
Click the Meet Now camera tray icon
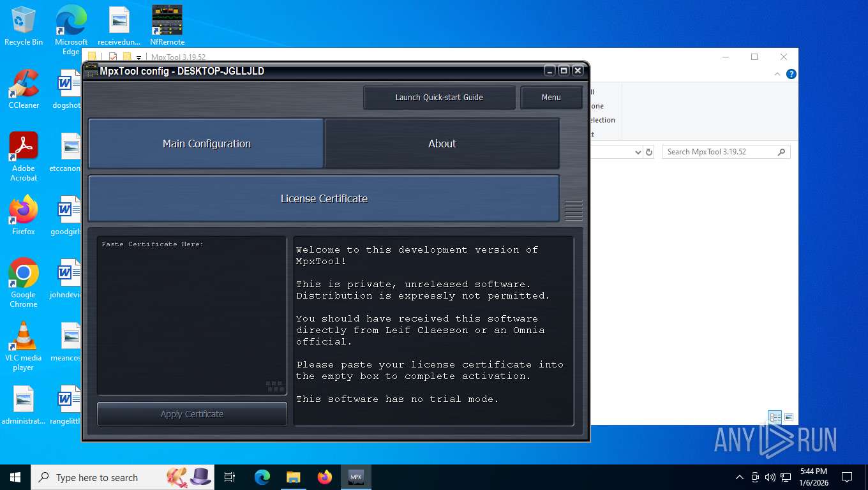755,477
